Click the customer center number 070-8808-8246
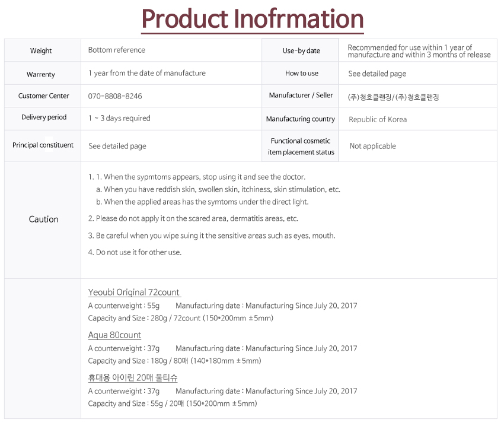504x426 pixels. click(115, 96)
